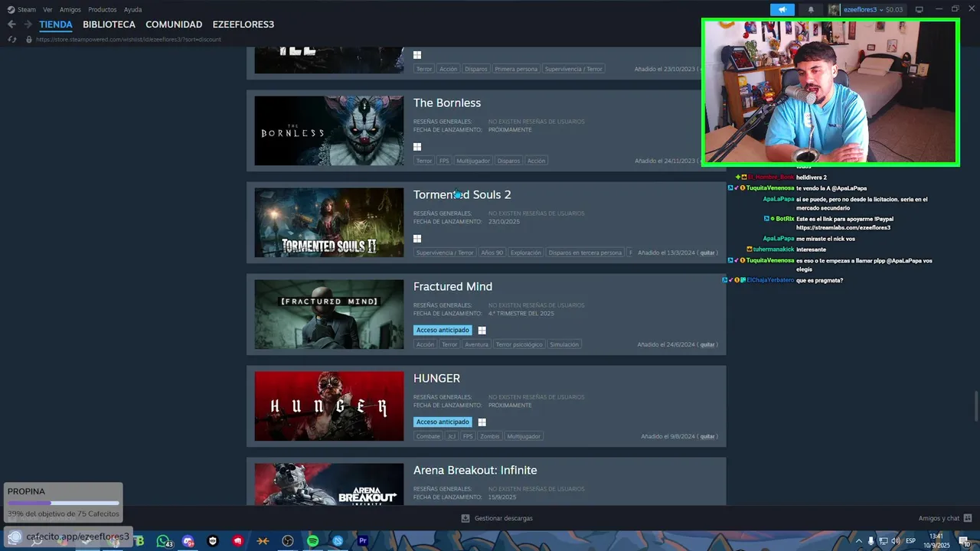Open the red fist app in the taskbar
Screen dimensions: 980x551
point(238,541)
